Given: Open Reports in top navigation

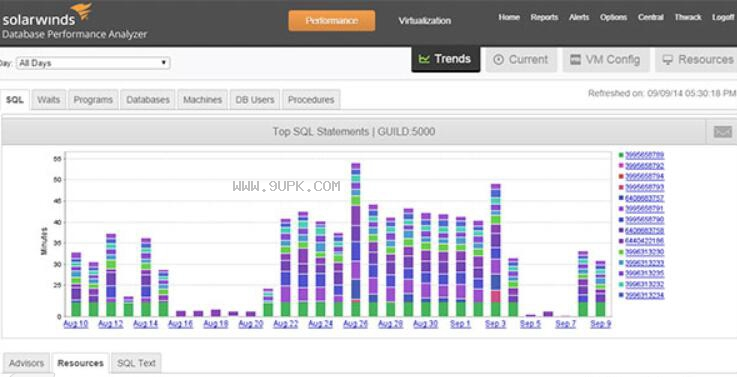Looking at the screenshot, I should (544, 17).
